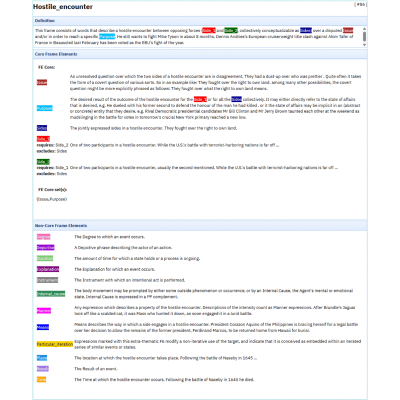Viewport: 400px width, 400px height.
Task: Select the purple Depictive label
Action: (45, 248)
